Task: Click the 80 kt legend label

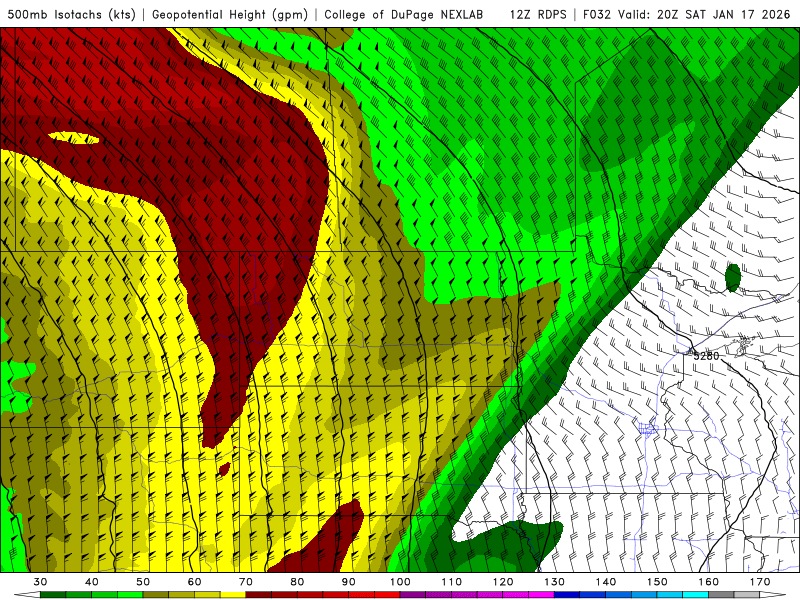Action: (x=297, y=582)
